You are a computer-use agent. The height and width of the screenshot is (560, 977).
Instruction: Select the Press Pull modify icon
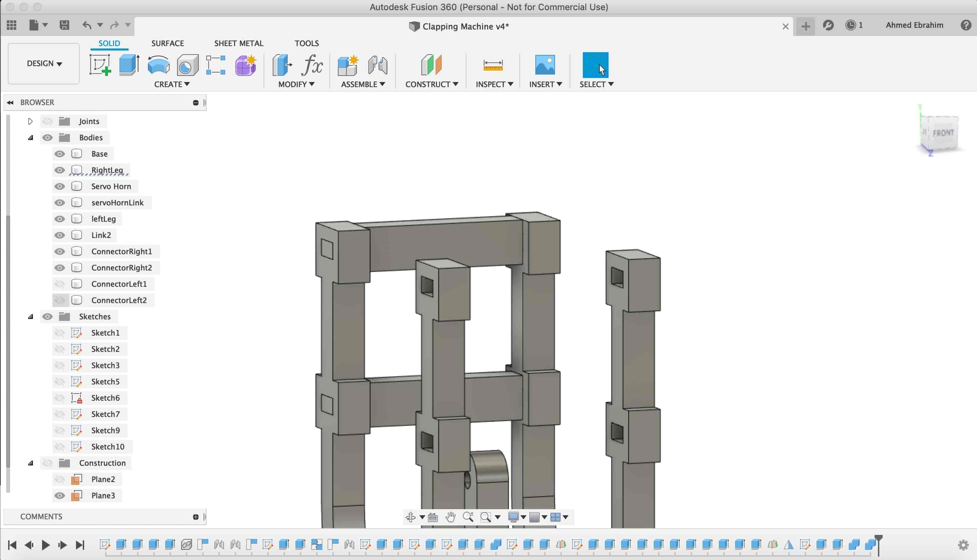(282, 65)
